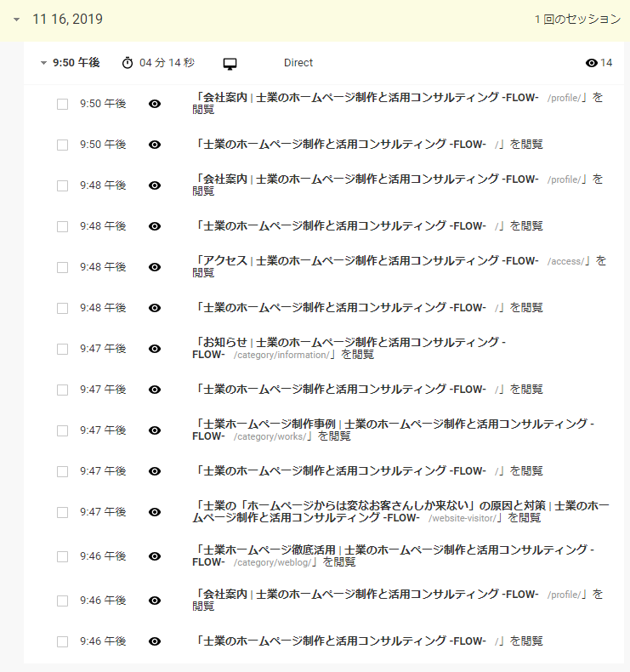Open the 士業ホームページ徹底活用 /category/weblog/ entry
Image resolution: width=630 pixels, height=672 pixels.
click(393, 555)
